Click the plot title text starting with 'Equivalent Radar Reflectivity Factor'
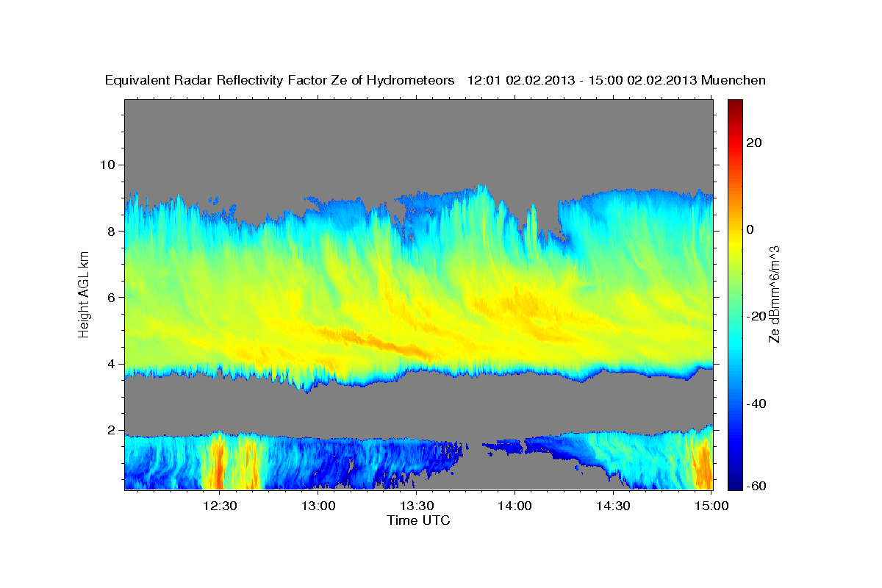Screen dimensions: 882x588 click(x=436, y=80)
